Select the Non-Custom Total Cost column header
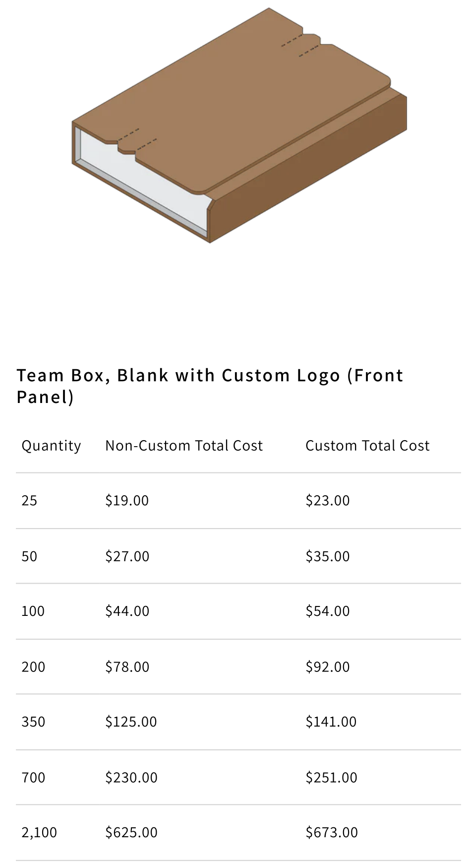Viewport: 470px width, 868px height. point(184,446)
